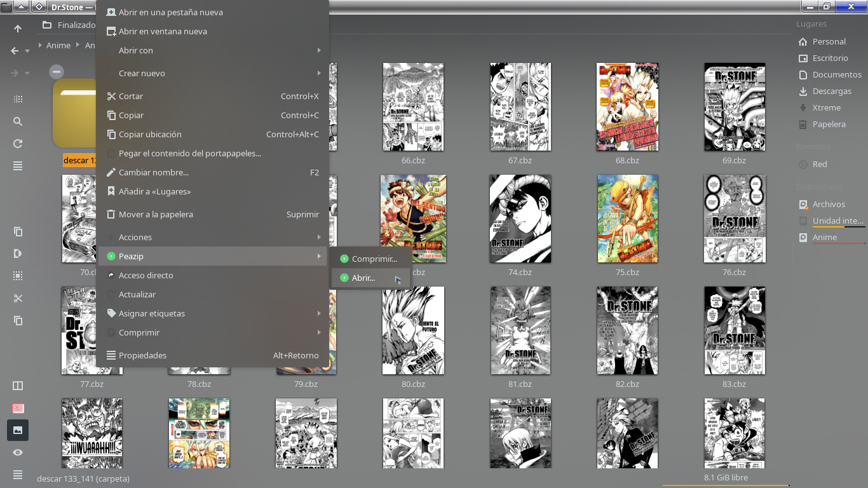868x488 pixels.
Task: Expand the Asignar etiquetas submenu
Action: [213, 313]
